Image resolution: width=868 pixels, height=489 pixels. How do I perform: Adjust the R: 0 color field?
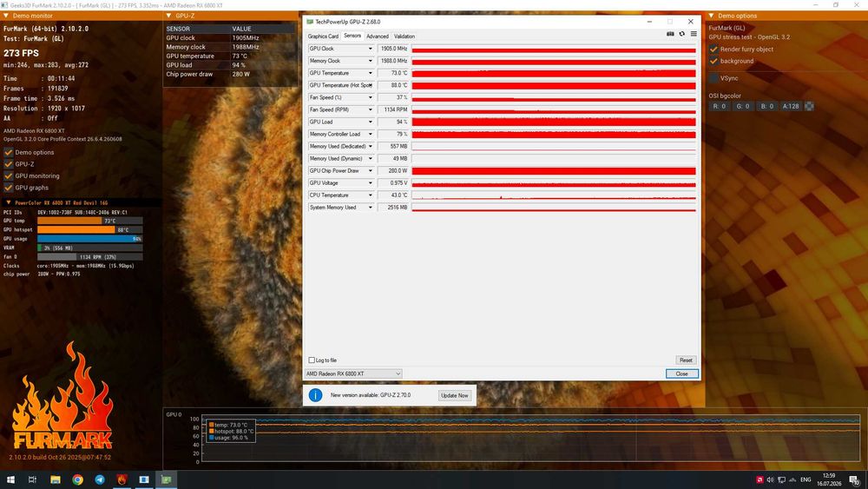(719, 106)
